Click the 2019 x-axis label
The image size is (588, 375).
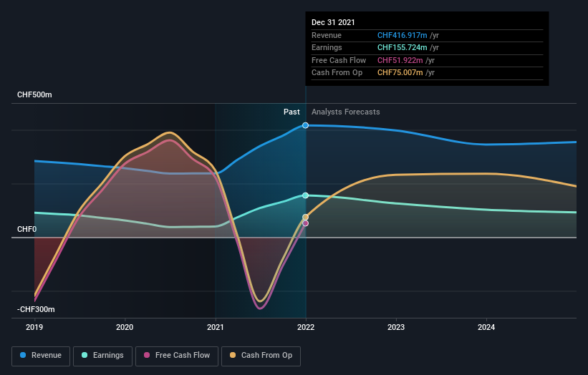pos(34,328)
